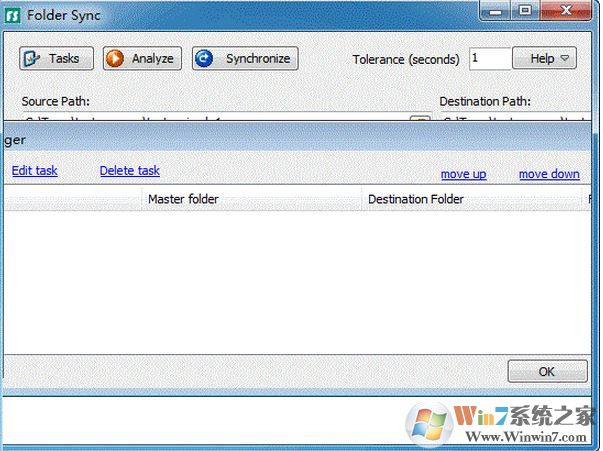Click the Delete task link
Image resolution: width=603 pixels, height=451 pixels.
(x=130, y=170)
